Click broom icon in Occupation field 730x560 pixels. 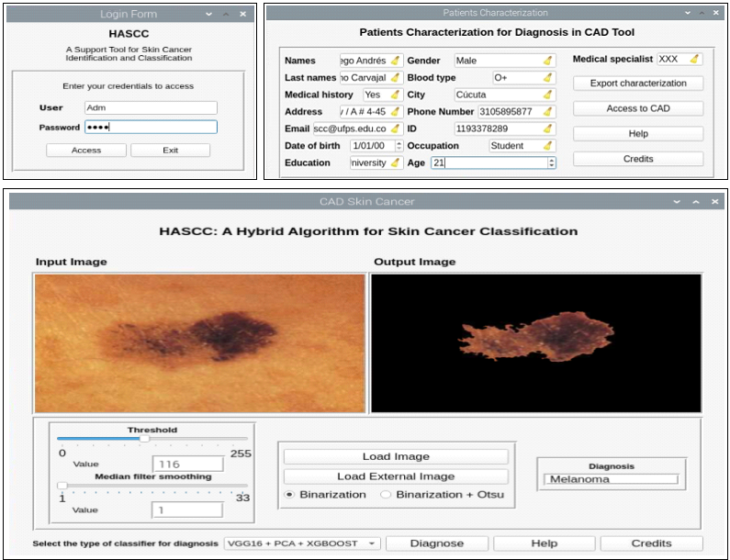pyautogui.click(x=548, y=146)
